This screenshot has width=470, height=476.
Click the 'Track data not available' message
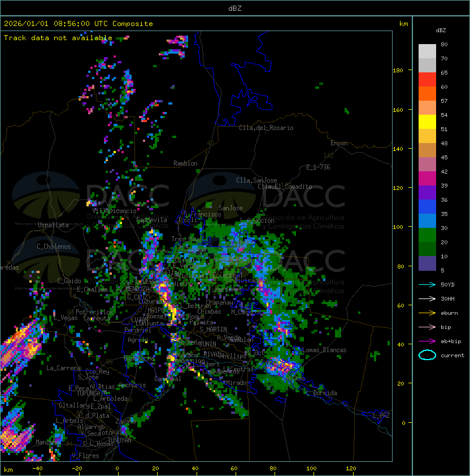click(x=58, y=38)
